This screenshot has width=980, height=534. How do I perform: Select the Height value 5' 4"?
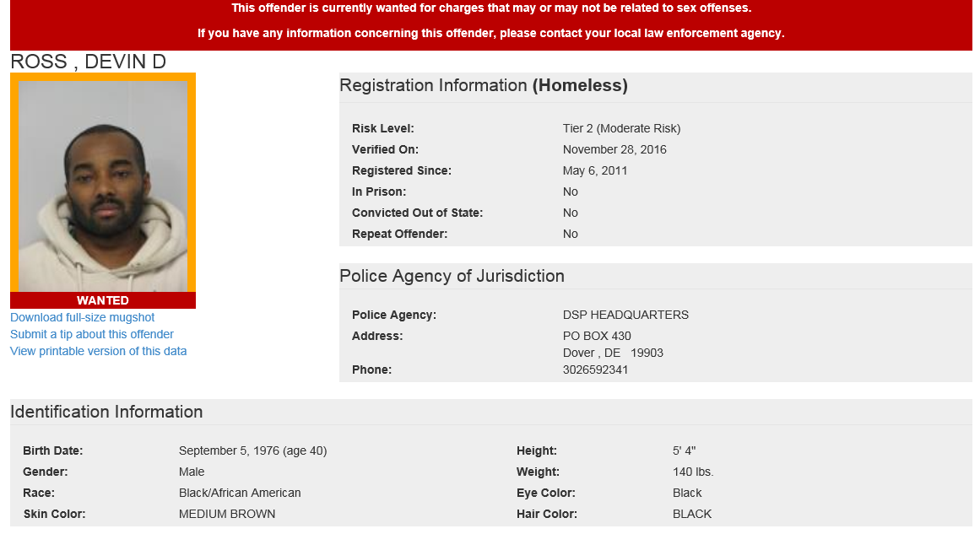[x=684, y=450]
